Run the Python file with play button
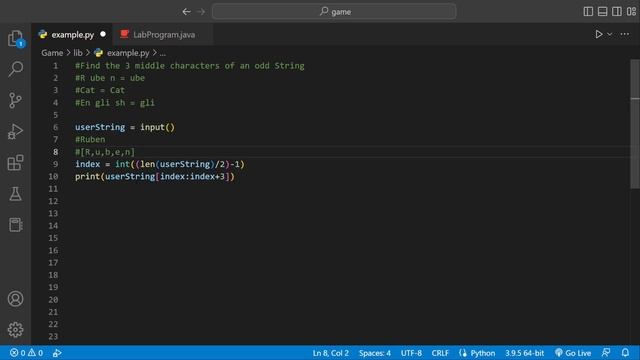 [x=598, y=34]
